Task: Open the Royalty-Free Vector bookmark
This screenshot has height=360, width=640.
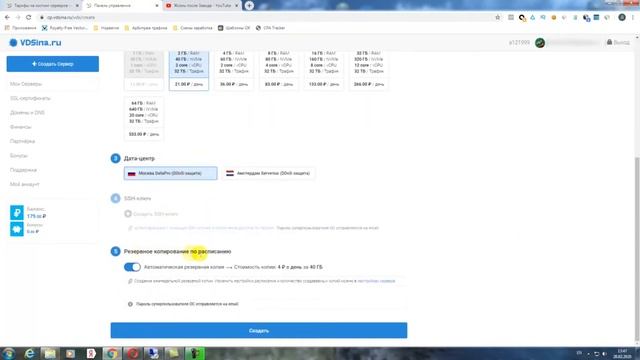Action: pos(65,28)
